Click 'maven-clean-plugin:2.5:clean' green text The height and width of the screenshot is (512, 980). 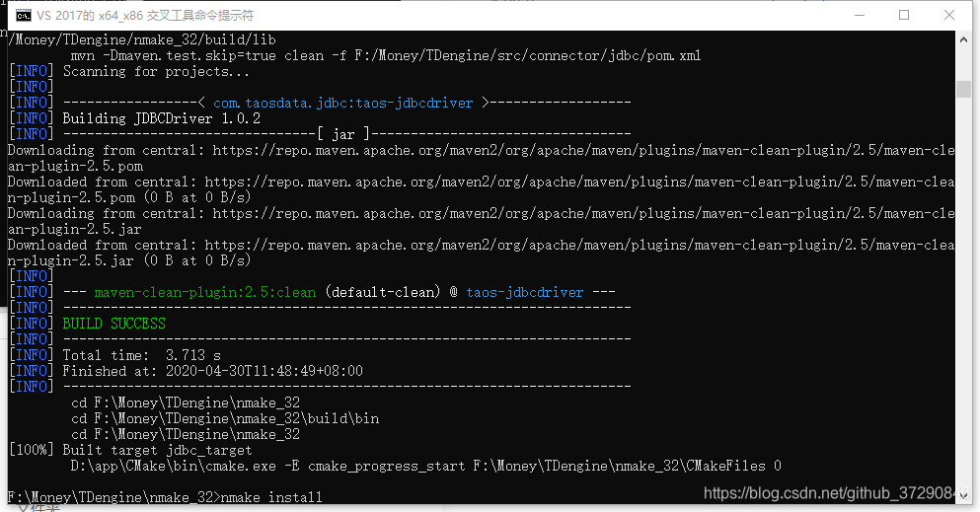[x=205, y=292]
